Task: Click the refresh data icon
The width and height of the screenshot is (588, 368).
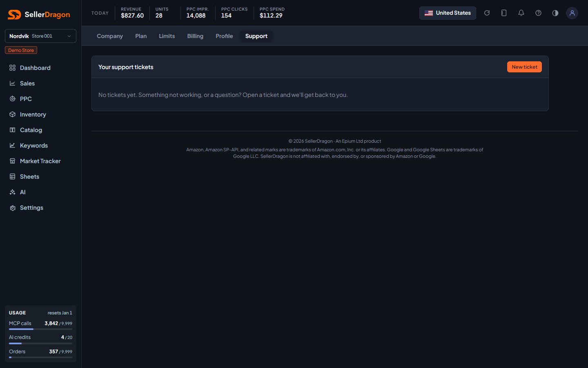Action: click(x=487, y=13)
